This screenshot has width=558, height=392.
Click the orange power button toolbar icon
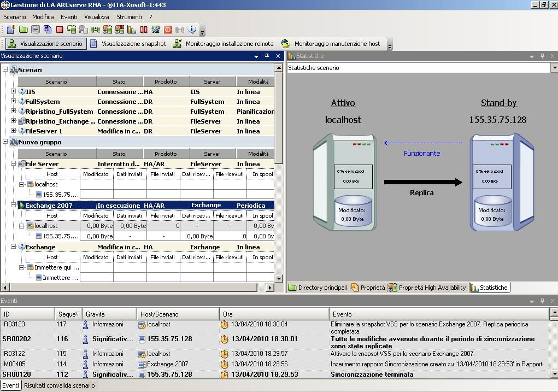tap(168, 30)
